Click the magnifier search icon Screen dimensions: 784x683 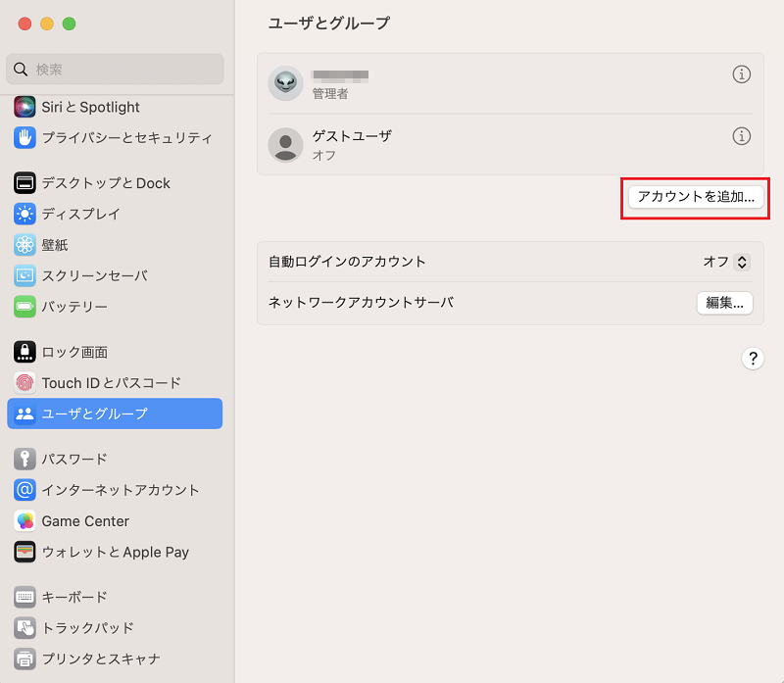[21, 70]
